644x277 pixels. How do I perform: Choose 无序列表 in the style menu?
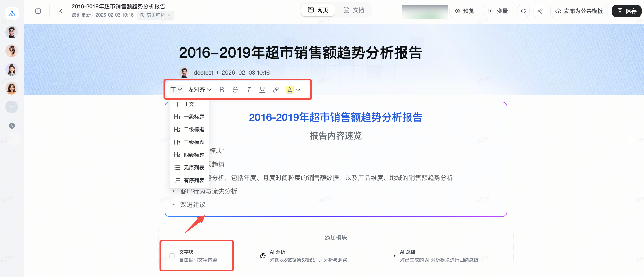click(x=189, y=167)
